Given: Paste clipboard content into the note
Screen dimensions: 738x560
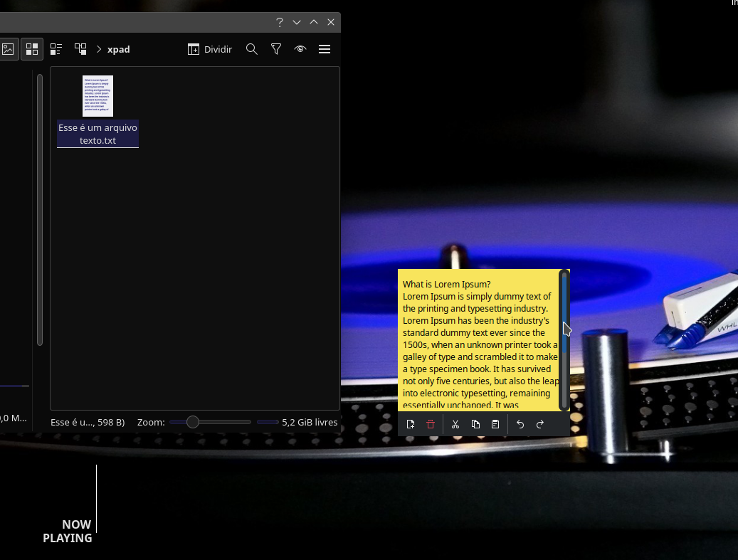Looking at the screenshot, I should click(495, 423).
